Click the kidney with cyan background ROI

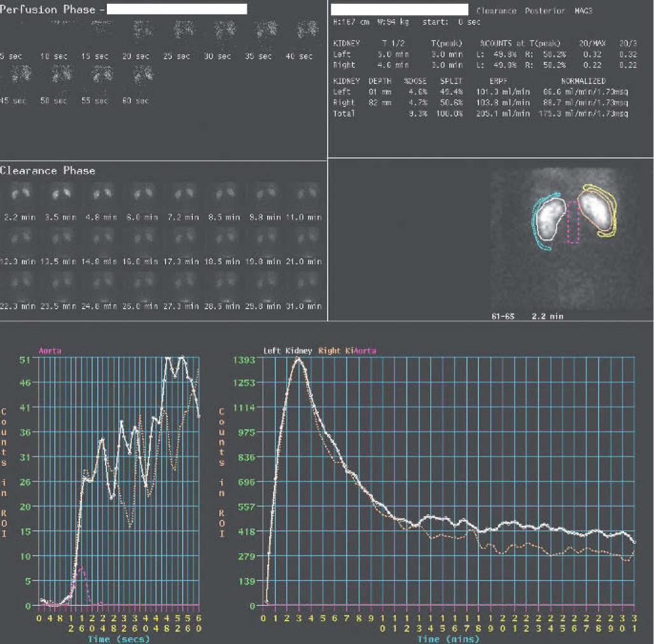548,220
